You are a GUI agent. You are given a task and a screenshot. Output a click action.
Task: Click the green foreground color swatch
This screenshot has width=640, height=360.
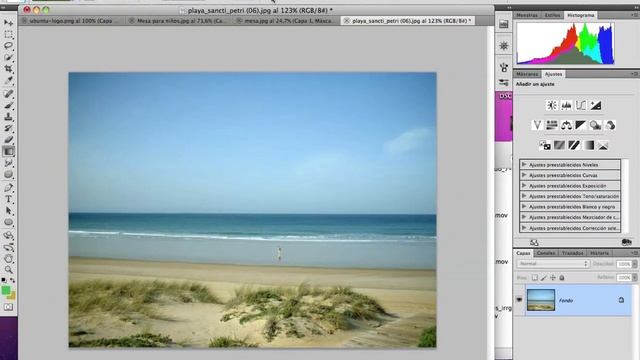pos(5,290)
